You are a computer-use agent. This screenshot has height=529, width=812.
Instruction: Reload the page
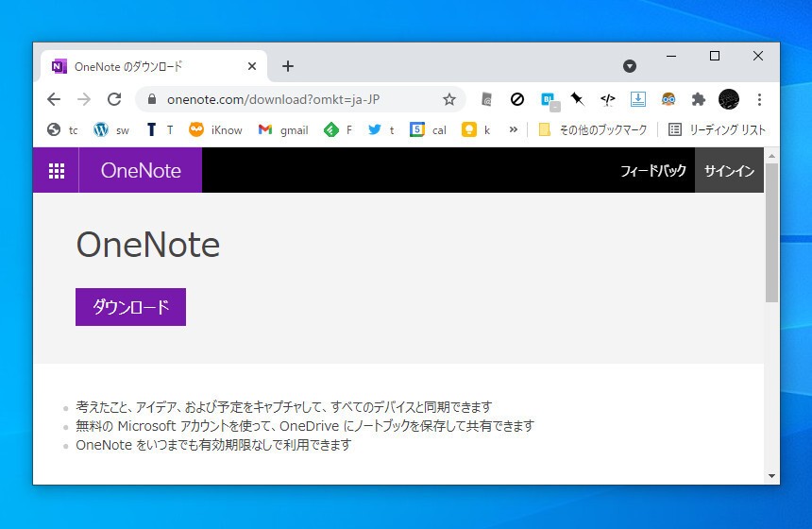[114, 99]
